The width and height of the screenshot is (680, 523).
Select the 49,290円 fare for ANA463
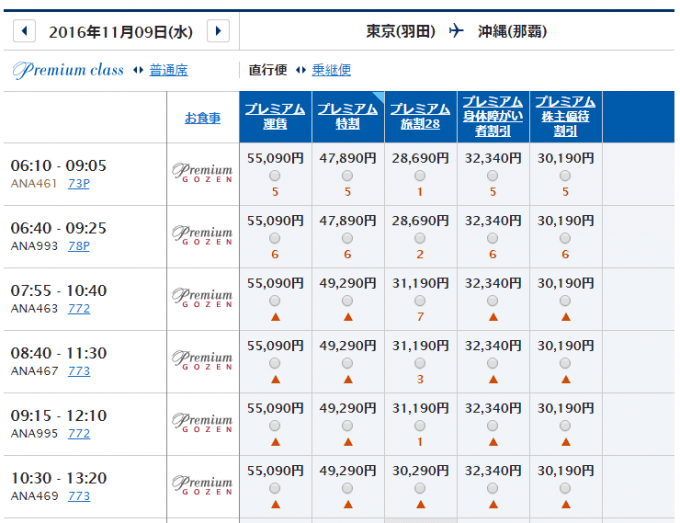347,301
